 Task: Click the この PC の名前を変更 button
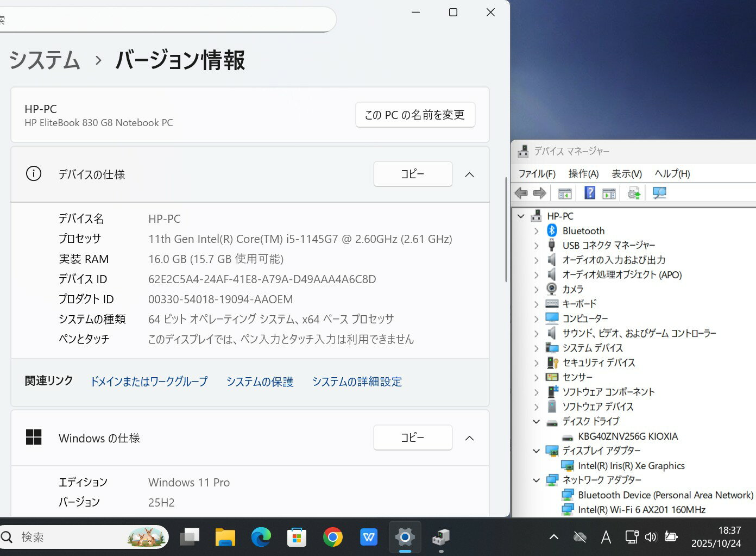coord(415,115)
